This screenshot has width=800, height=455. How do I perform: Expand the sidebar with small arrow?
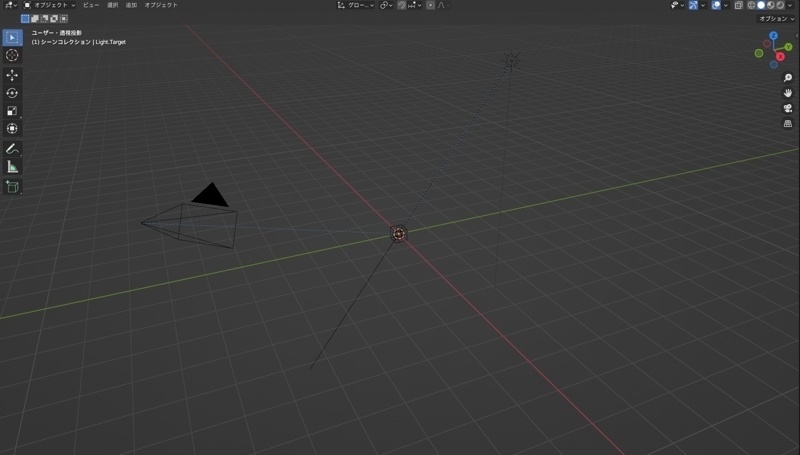797,36
